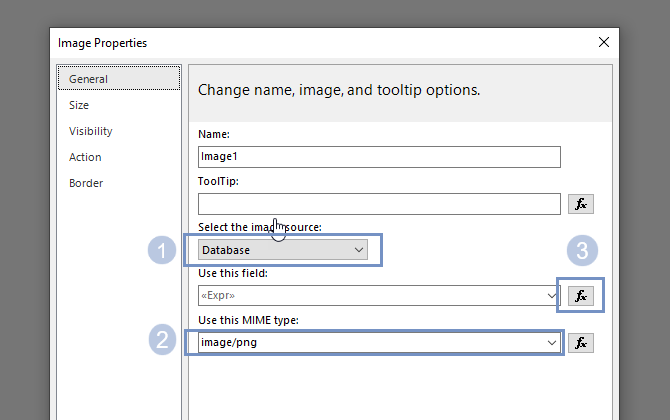Click the Name: label
The height and width of the screenshot is (420, 670).
214,134
